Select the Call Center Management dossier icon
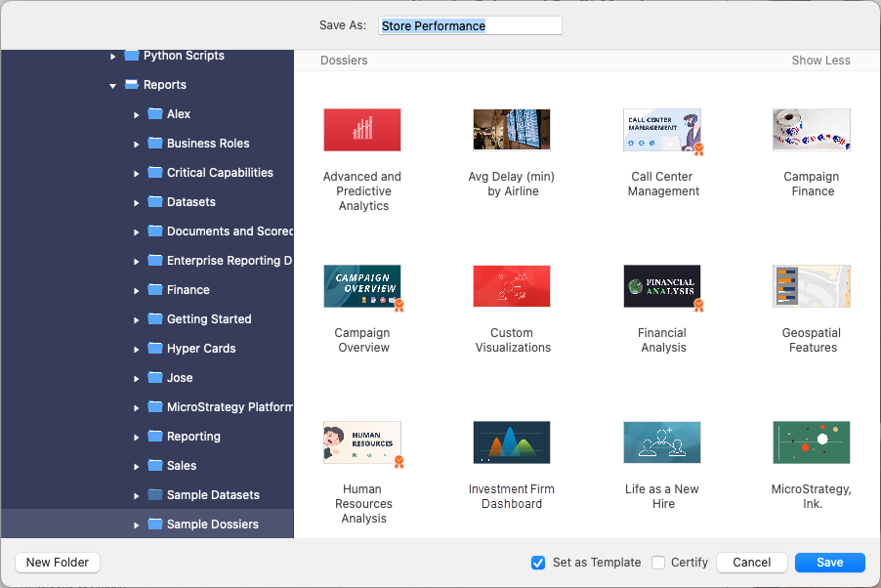The image size is (881, 588). (662, 130)
